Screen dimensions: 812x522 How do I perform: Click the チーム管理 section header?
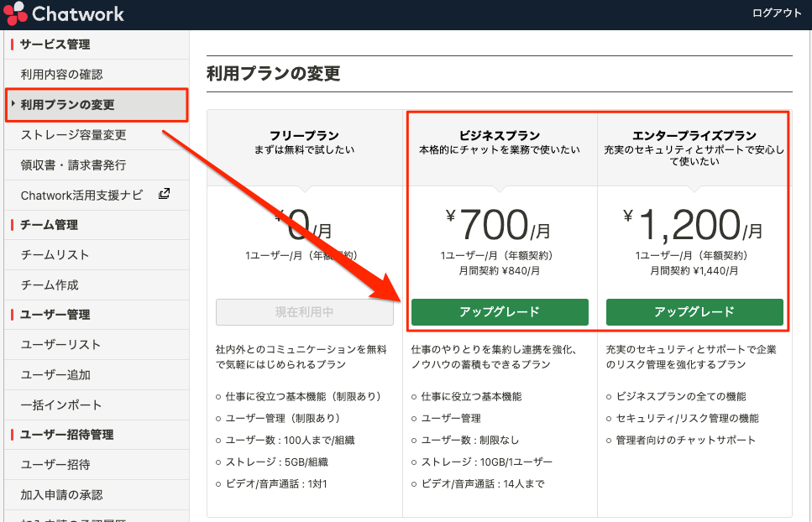click(50, 225)
